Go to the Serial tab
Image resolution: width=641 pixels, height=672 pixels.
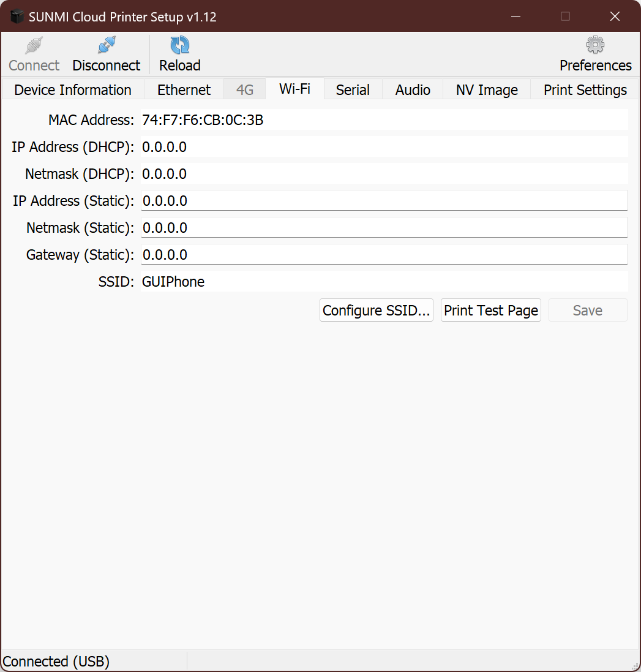(x=353, y=90)
